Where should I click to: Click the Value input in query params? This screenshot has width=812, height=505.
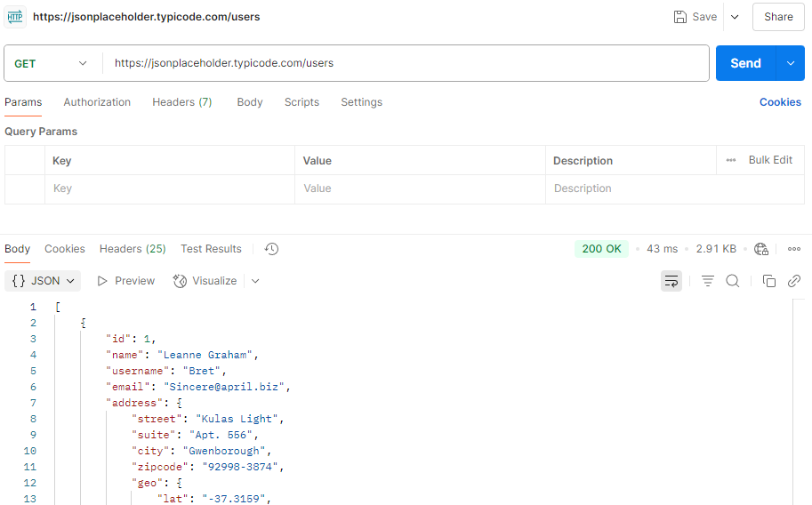[x=420, y=188]
